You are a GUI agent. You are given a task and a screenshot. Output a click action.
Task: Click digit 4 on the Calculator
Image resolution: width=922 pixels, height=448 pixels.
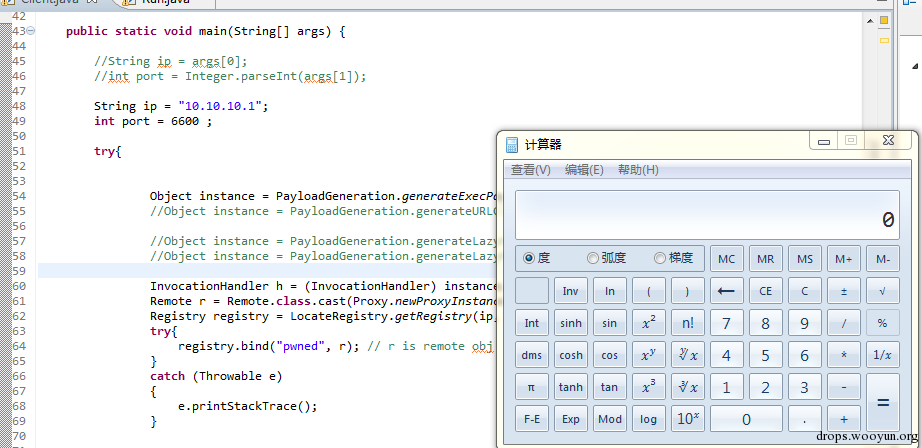727,355
